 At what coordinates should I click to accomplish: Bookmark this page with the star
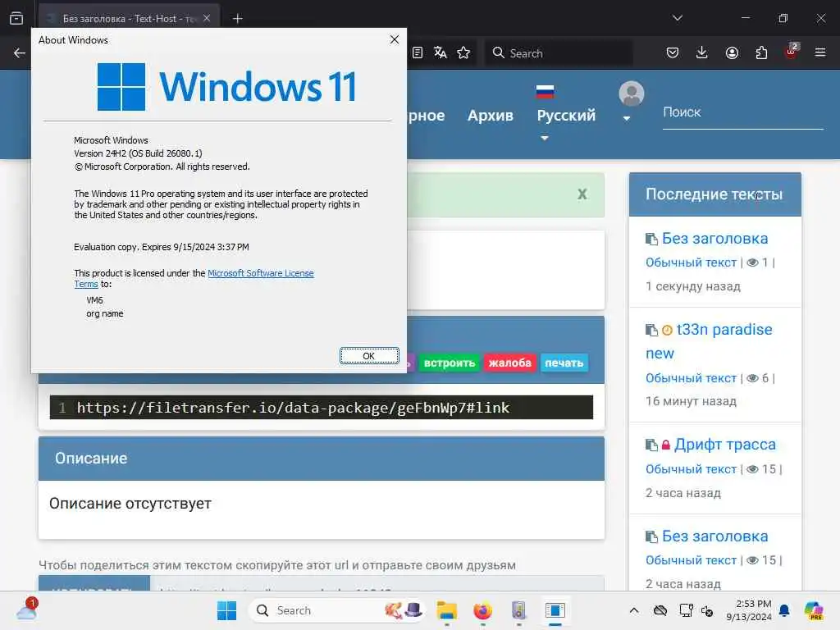click(463, 52)
